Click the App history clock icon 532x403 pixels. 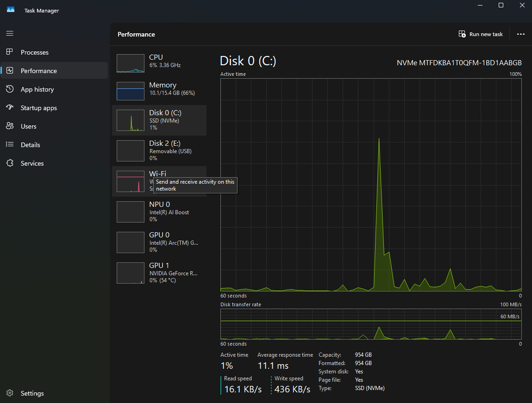[x=10, y=89]
